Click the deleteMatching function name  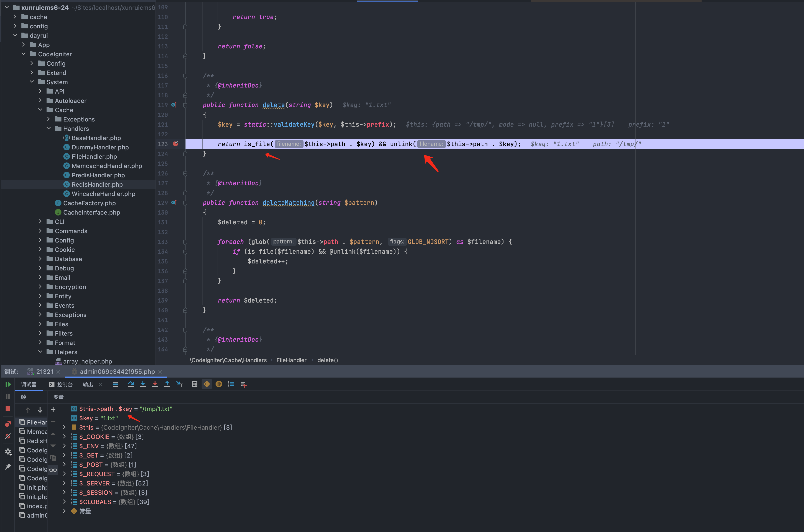[288, 202]
